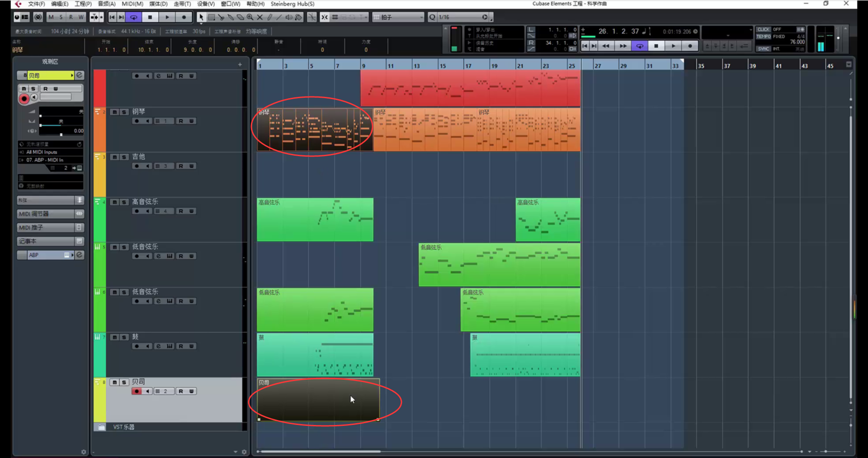Viewport: 868px width, 458px height.
Task: Open the 编辑(E) menu
Action: point(60,4)
